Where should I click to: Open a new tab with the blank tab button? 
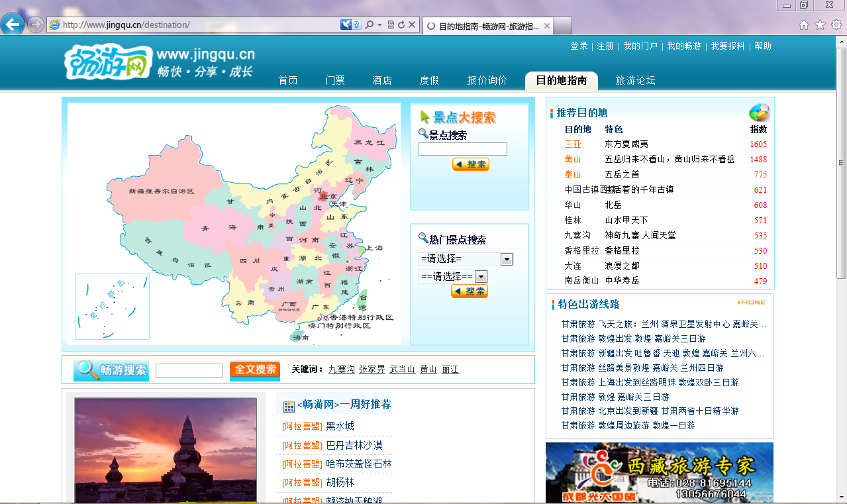[562, 26]
